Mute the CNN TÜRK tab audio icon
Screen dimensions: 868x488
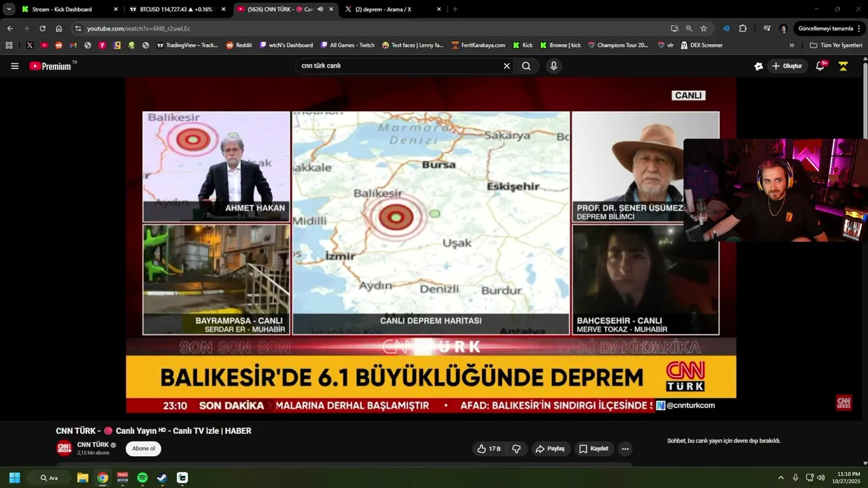pos(320,9)
